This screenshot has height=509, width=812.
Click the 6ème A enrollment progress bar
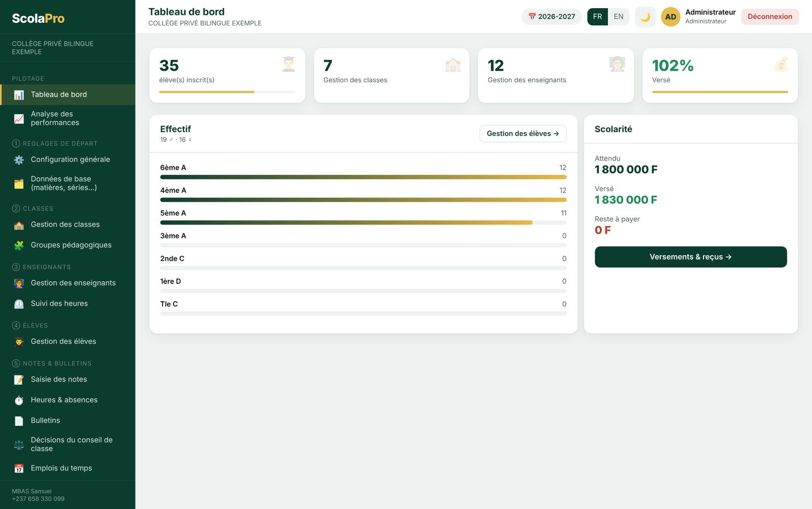363,177
